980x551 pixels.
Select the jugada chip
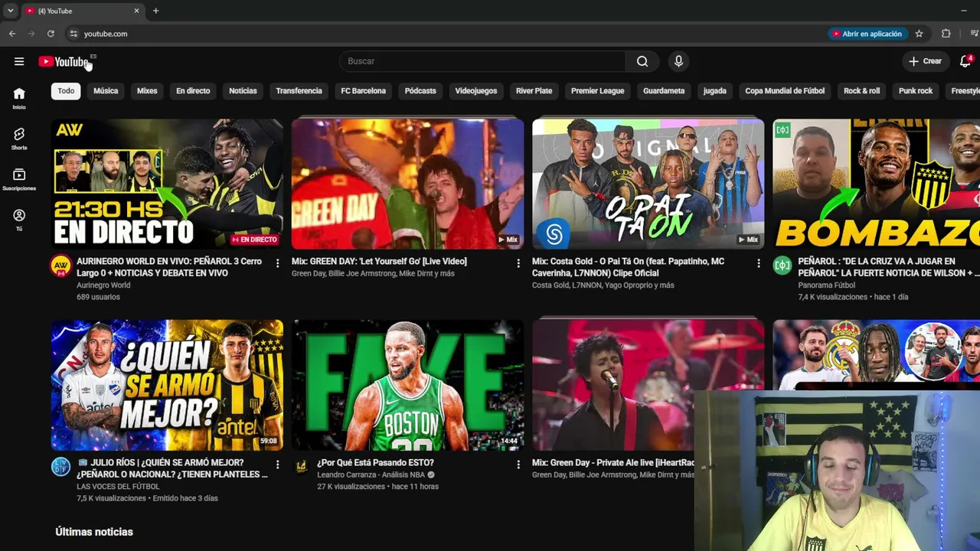click(714, 91)
